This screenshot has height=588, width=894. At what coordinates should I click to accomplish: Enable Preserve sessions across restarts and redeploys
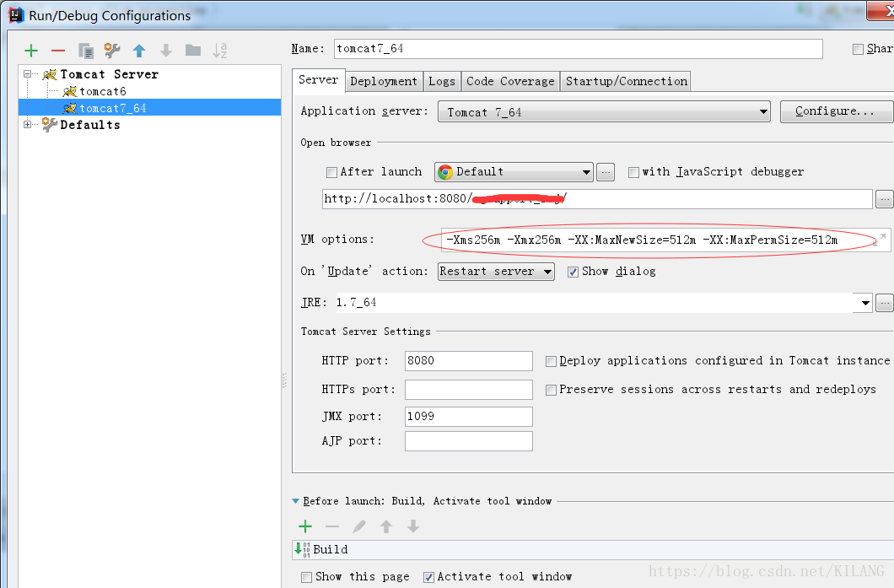point(551,390)
